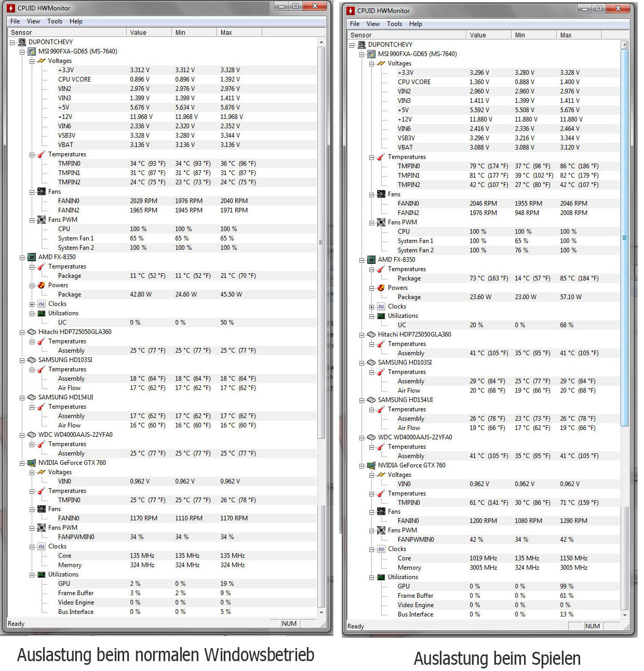
Task: Click Fans PWM icon under motherboard, left window
Action: tap(42, 220)
